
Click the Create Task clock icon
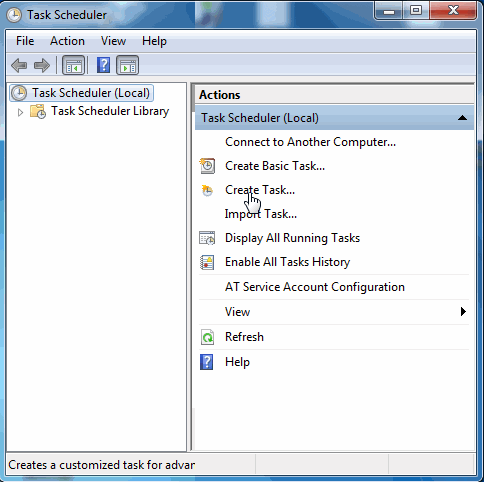(x=207, y=190)
